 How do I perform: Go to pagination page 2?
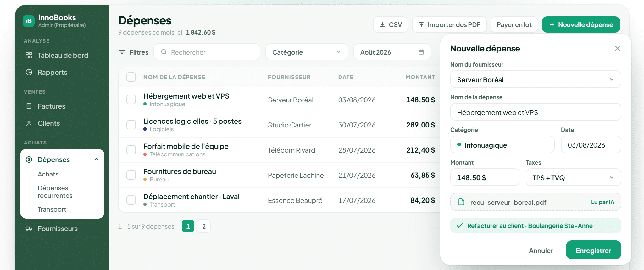pyautogui.click(x=204, y=226)
